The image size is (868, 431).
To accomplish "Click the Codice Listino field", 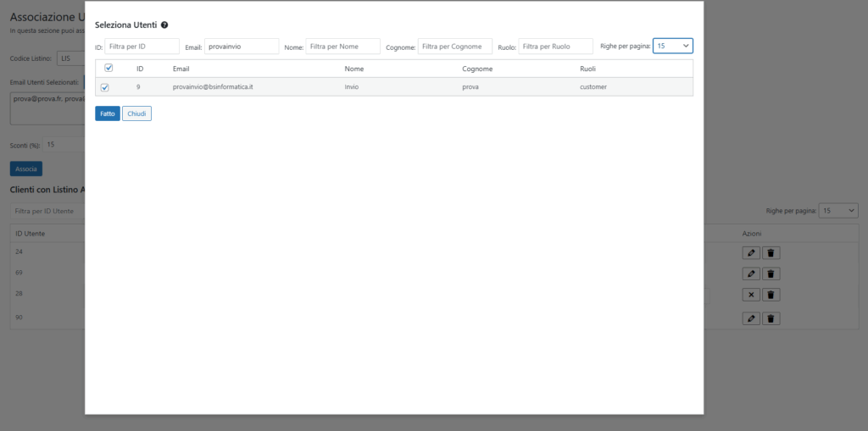I will (x=71, y=58).
